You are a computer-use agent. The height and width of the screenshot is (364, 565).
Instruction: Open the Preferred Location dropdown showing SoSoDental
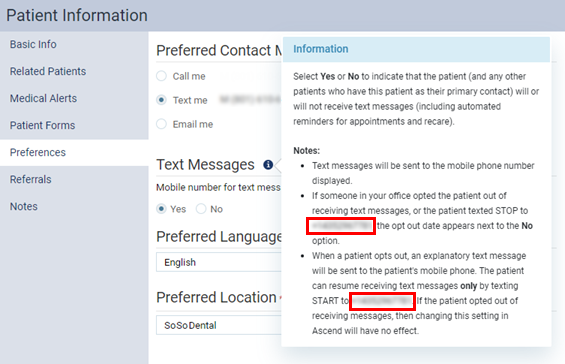[219, 325]
